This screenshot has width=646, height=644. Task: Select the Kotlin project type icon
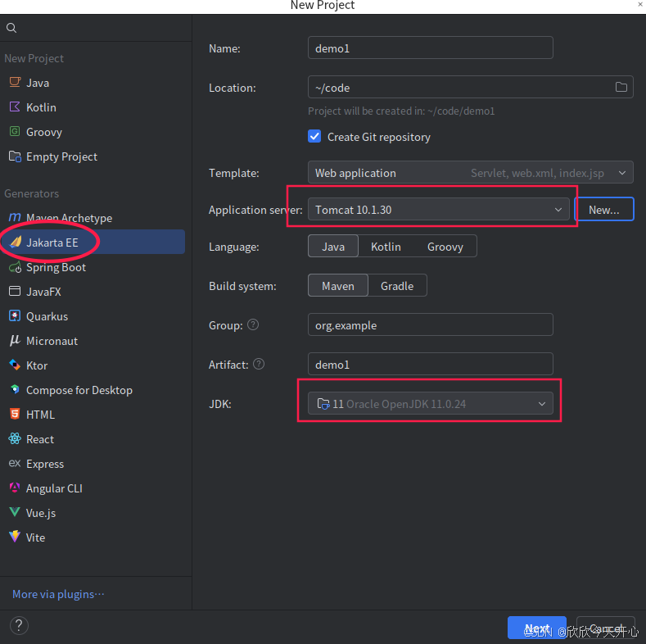[15, 107]
